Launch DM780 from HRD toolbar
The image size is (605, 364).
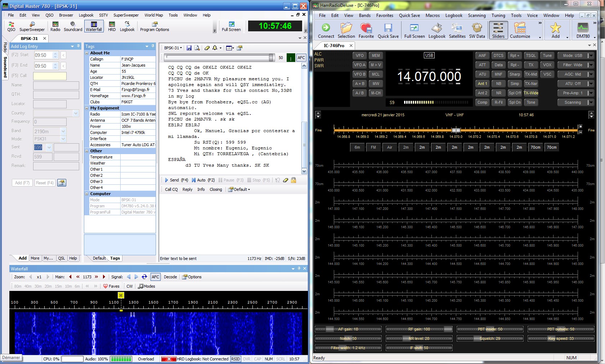point(583,31)
